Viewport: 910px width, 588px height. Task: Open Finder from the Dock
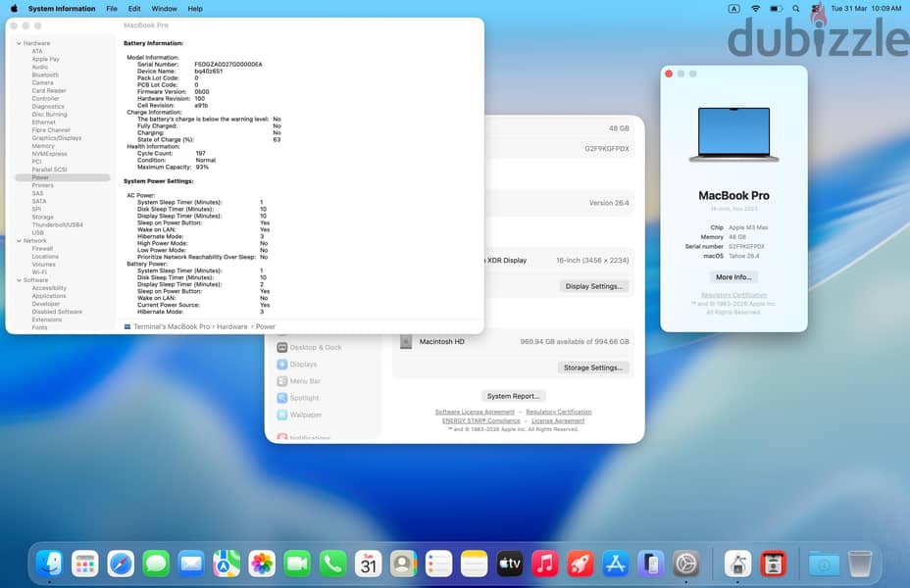(49, 563)
